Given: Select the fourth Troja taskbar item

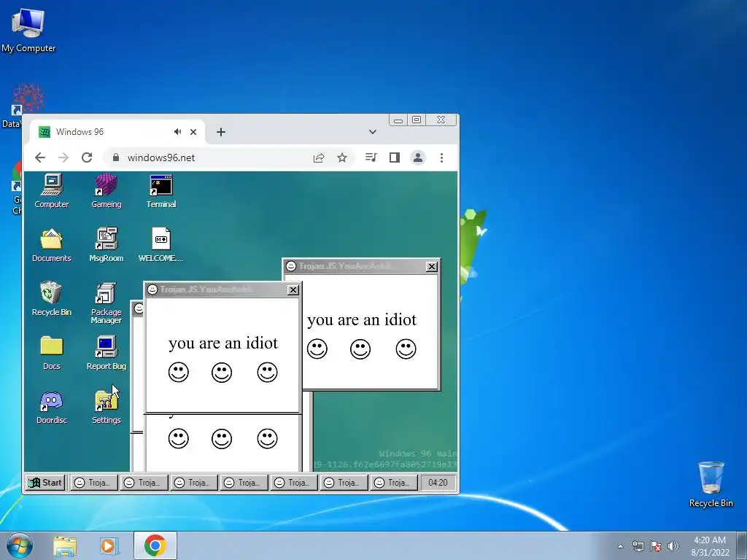Looking at the screenshot, I should 244,483.
